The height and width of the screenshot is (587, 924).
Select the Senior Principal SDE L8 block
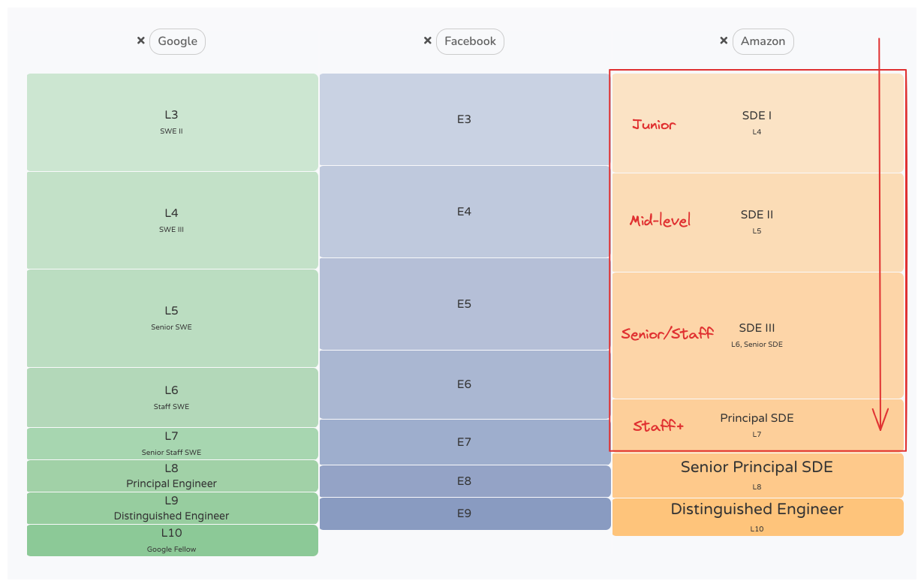pos(757,475)
